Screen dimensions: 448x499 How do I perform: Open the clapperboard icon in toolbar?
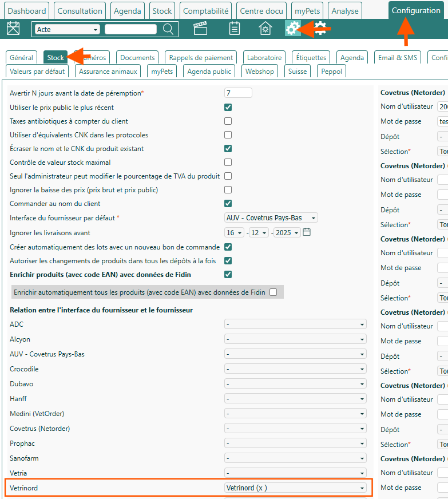[200, 28]
